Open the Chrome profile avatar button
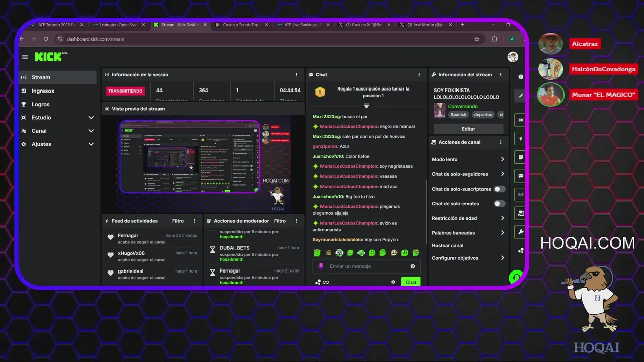Screen dimensions: 644x362 pos(512,39)
